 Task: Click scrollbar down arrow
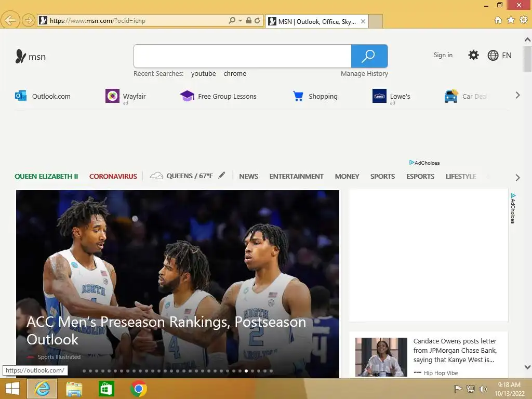527,367
